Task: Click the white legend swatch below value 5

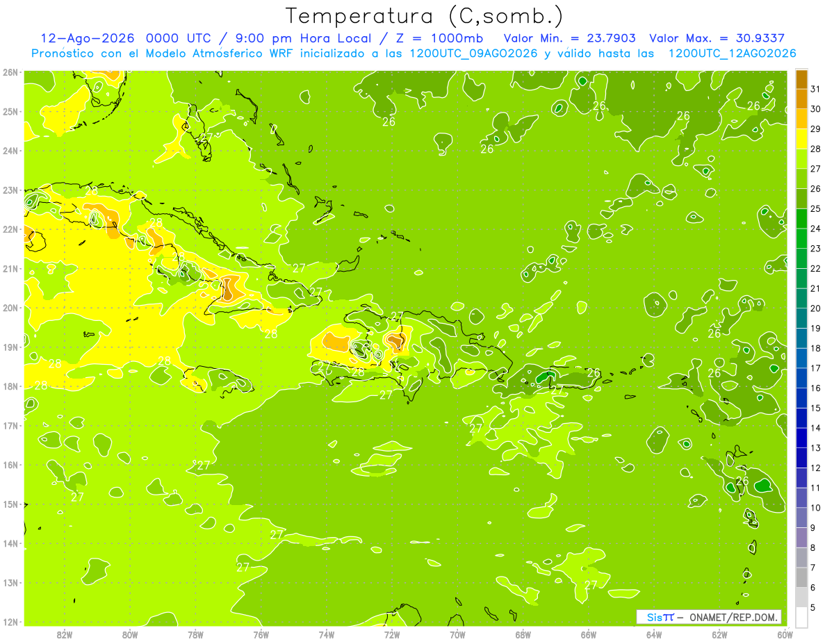Action: [x=801, y=617]
